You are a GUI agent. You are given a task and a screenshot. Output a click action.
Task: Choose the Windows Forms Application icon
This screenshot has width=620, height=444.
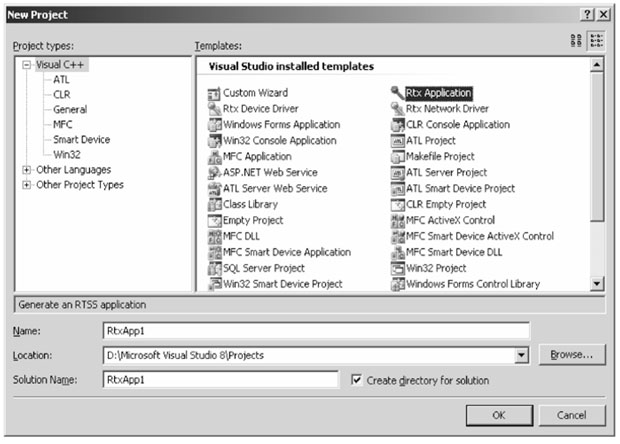click(214, 125)
